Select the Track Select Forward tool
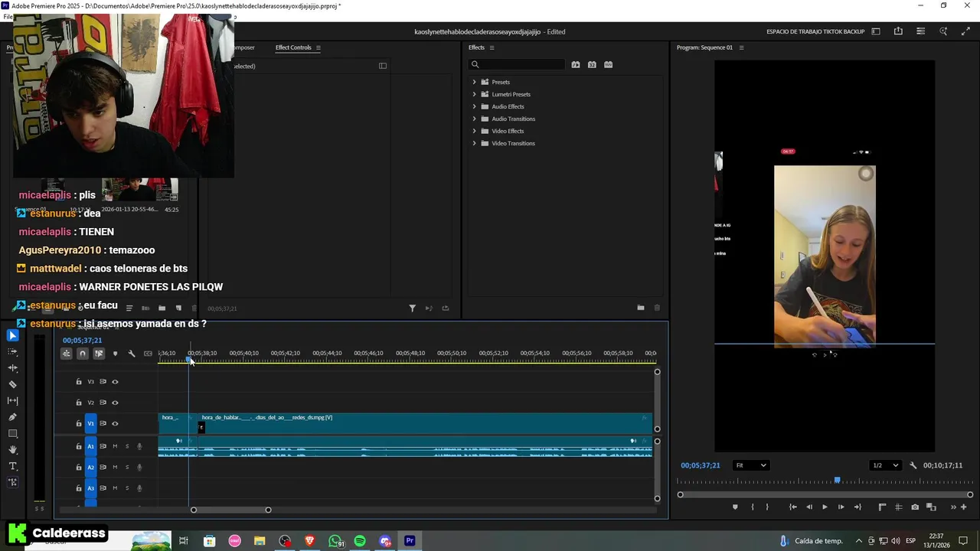980x551 pixels. coord(12,351)
